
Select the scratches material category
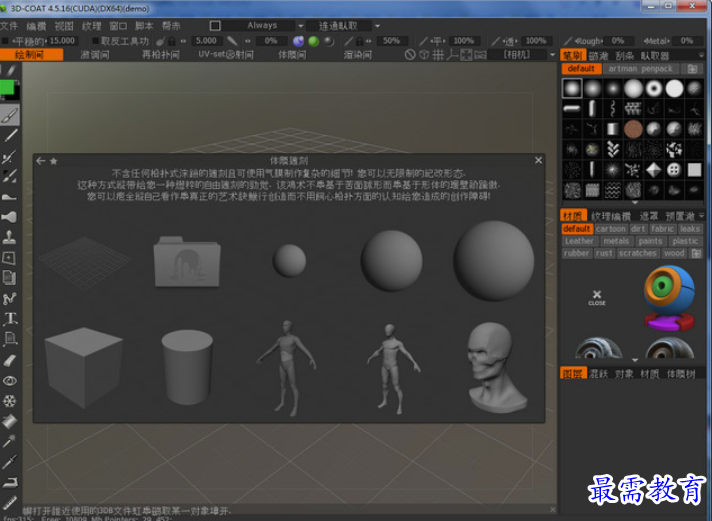pyautogui.click(x=637, y=253)
